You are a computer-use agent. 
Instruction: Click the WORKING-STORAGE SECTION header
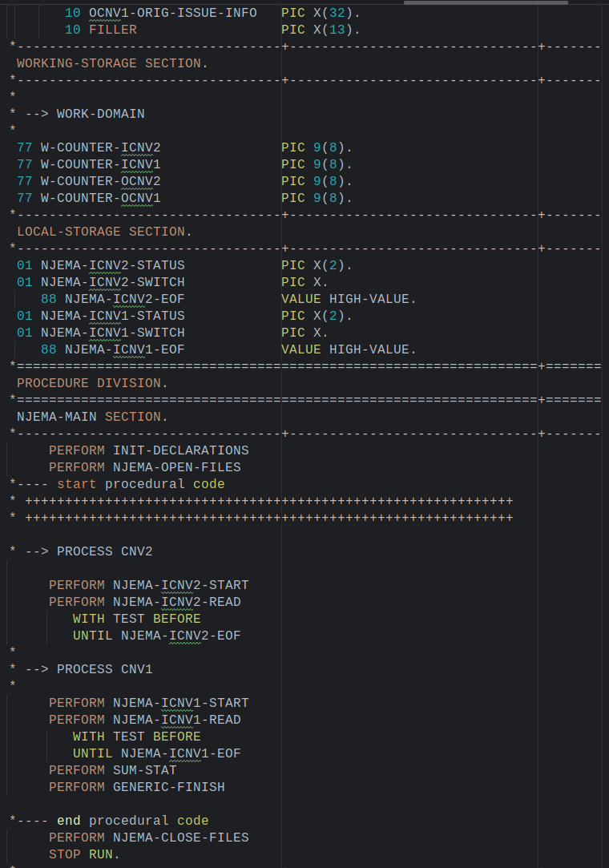[x=112, y=63]
